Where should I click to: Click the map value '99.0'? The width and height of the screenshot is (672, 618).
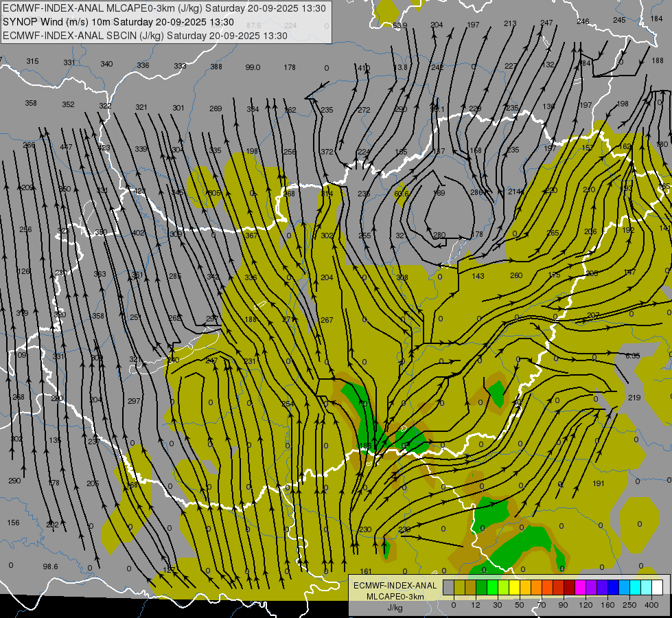253,67
